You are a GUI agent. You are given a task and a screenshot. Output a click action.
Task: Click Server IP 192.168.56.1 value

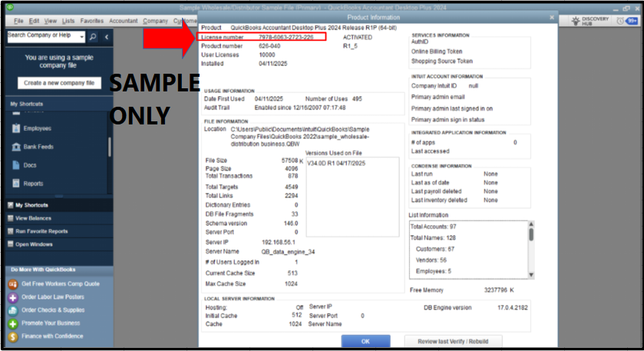click(x=278, y=242)
